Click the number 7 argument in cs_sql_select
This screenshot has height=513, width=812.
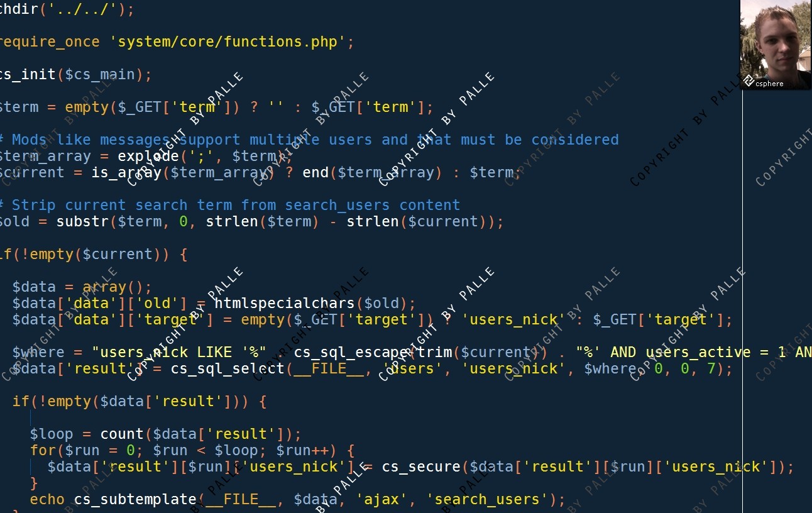click(x=711, y=368)
